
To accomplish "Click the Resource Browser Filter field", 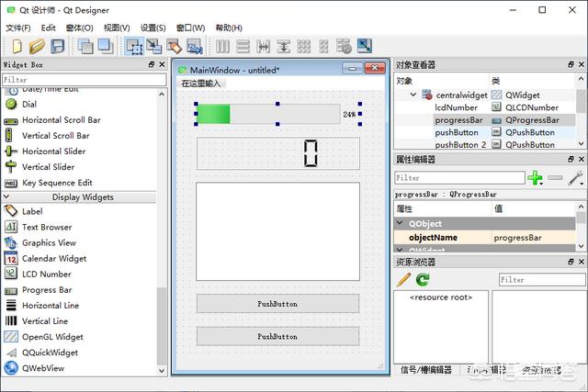I will (542, 280).
